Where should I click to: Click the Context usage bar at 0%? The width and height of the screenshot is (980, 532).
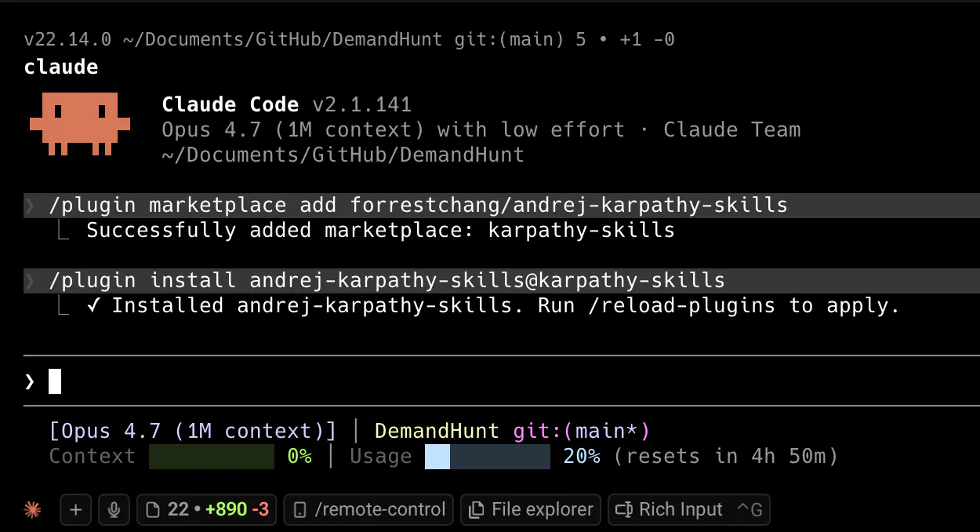click(212, 456)
